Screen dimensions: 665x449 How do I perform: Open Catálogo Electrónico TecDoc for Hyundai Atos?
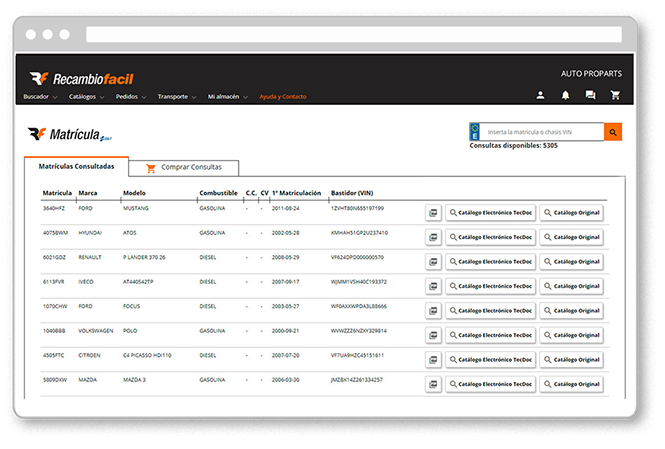[489, 237]
